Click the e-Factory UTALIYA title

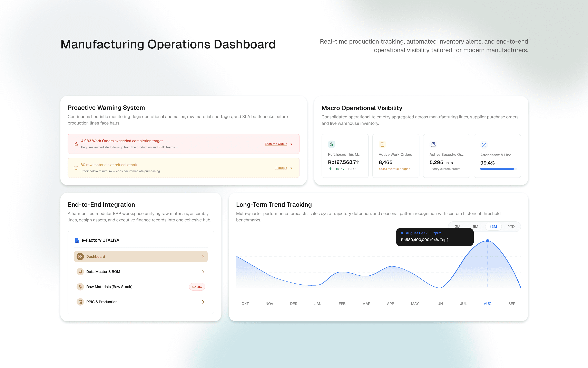pyautogui.click(x=100, y=240)
